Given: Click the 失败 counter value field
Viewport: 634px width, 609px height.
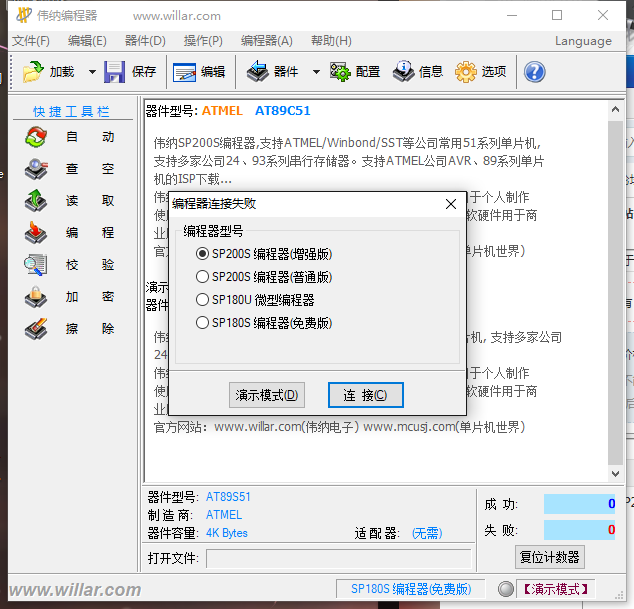Looking at the screenshot, I should pos(579,530).
